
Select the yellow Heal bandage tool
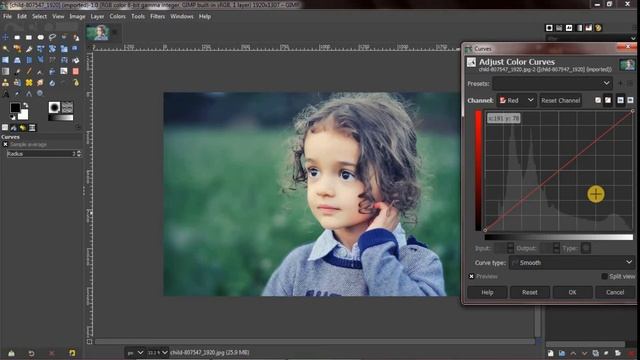point(29,83)
